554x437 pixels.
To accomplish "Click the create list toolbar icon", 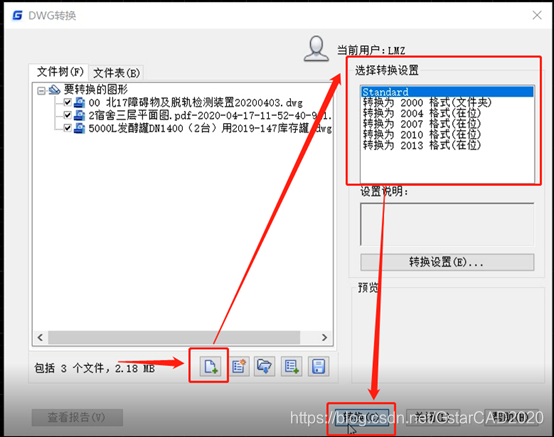I will coord(240,366).
